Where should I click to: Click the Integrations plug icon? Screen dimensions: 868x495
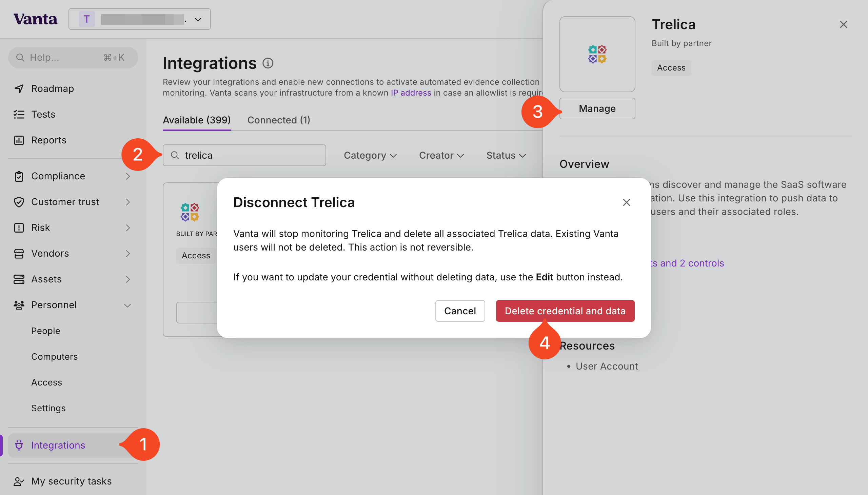click(x=19, y=445)
